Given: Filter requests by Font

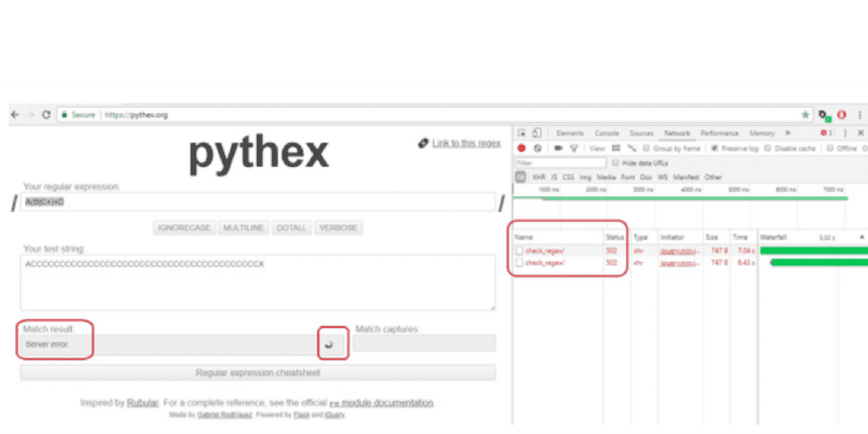Looking at the screenshot, I should [x=628, y=178].
